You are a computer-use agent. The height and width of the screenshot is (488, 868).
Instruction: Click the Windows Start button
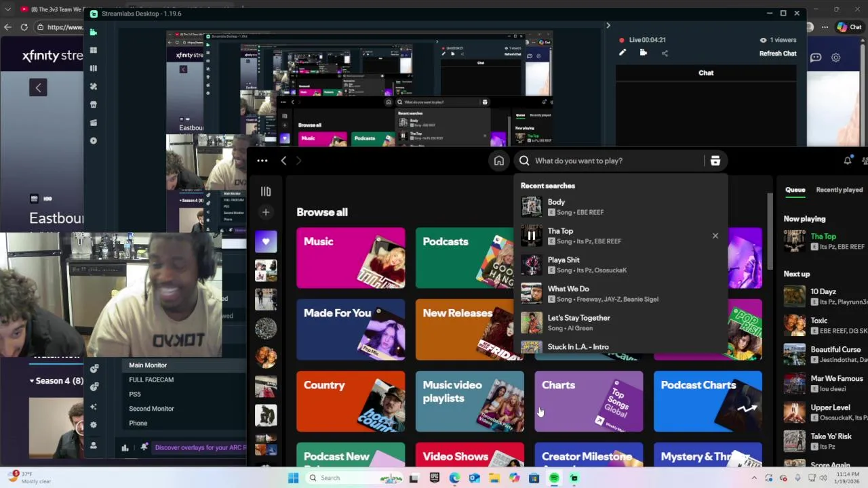(293, 478)
